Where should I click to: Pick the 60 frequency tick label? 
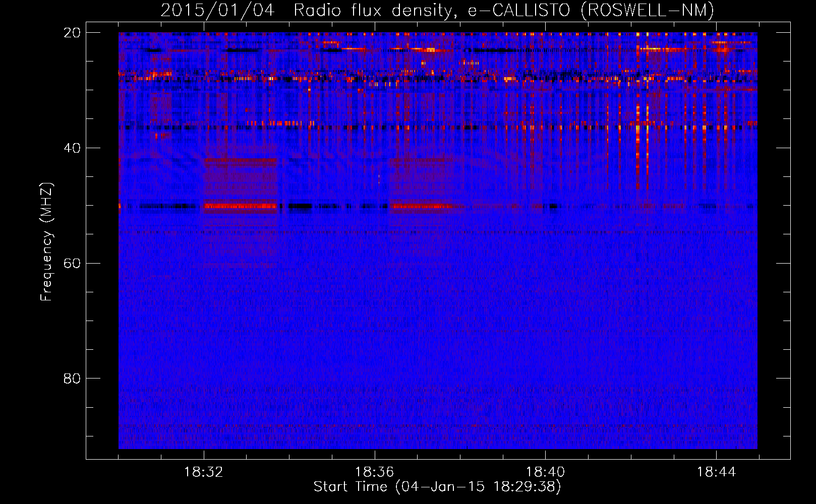point(72,263)
